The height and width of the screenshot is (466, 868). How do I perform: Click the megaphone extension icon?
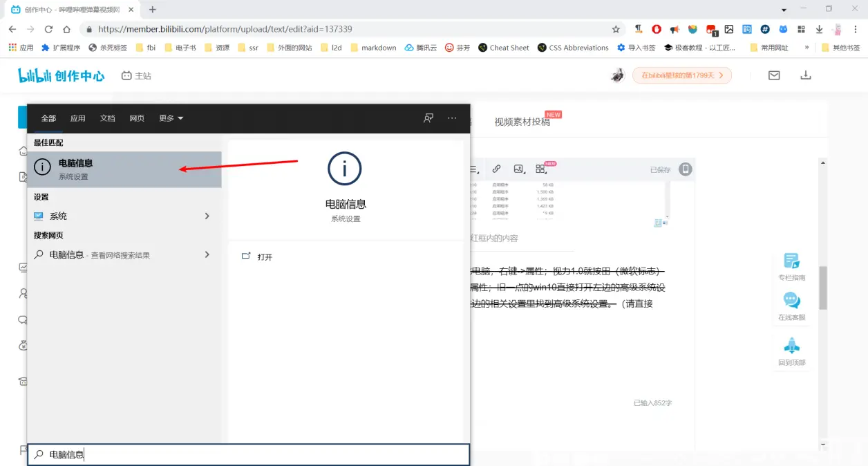[x=674, y=30]
